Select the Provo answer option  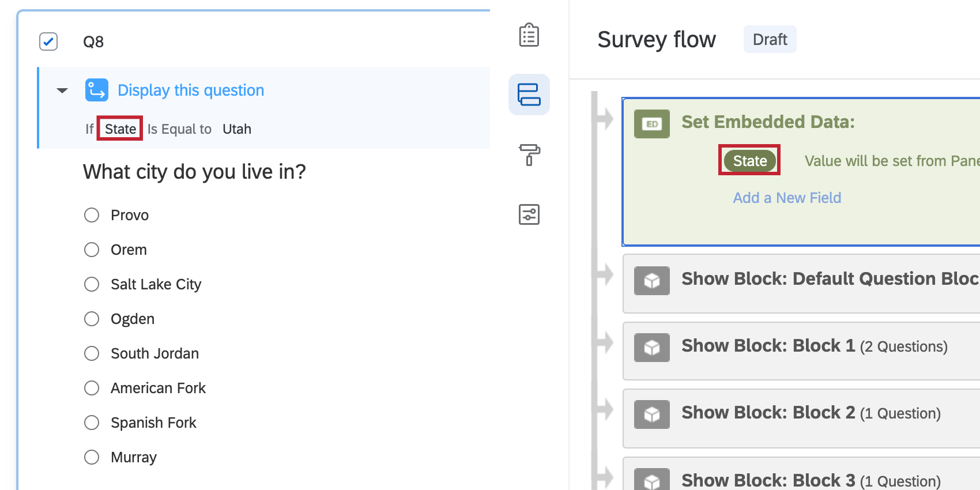pyautogui.click(x=92, y=214)
